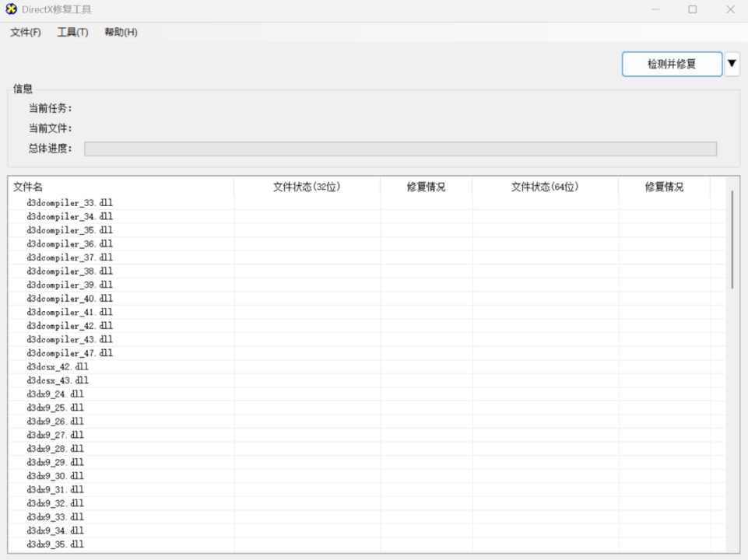The width and height of the screenshot is (748, 560).
Task: Click the DirectX repair tool app icon
Action: pos(11,9)
